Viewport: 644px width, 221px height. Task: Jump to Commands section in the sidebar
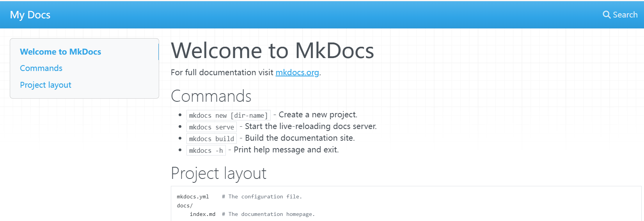click(41, 68)
